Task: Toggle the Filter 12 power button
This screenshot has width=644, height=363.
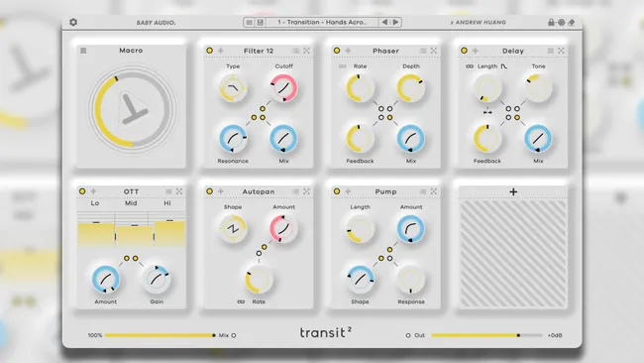Action: coord(209,51)
